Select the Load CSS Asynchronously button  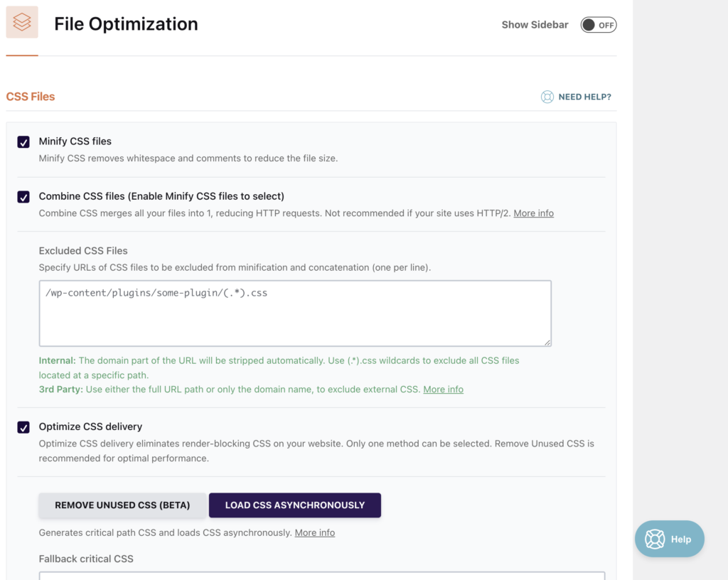[x=295, y=505]
